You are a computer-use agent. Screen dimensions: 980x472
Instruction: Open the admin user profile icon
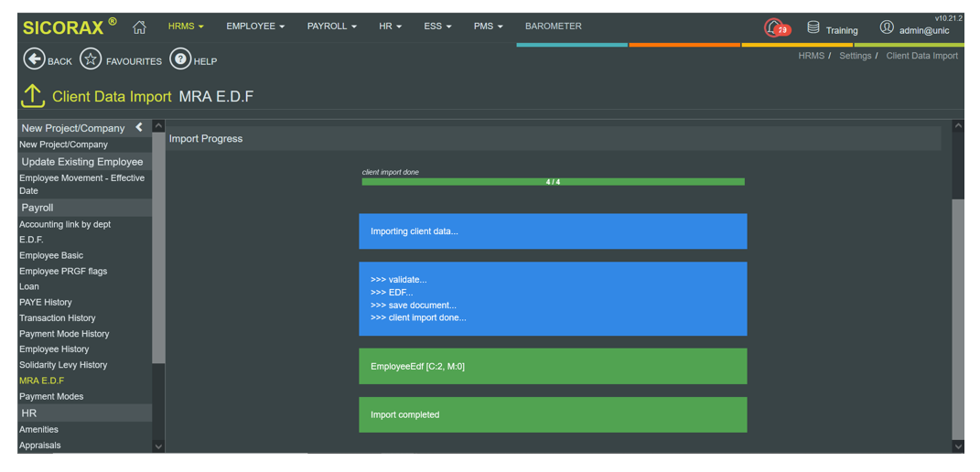[886, 27]
